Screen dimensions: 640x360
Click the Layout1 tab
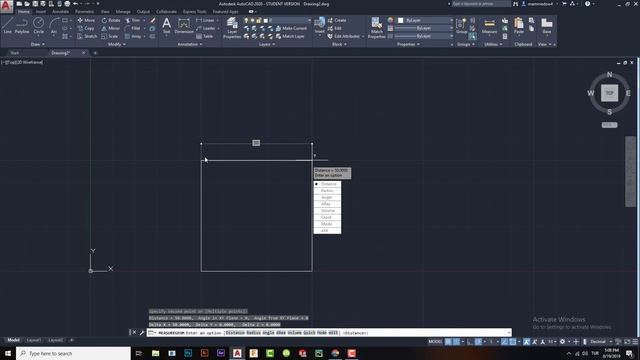point(34,340)
